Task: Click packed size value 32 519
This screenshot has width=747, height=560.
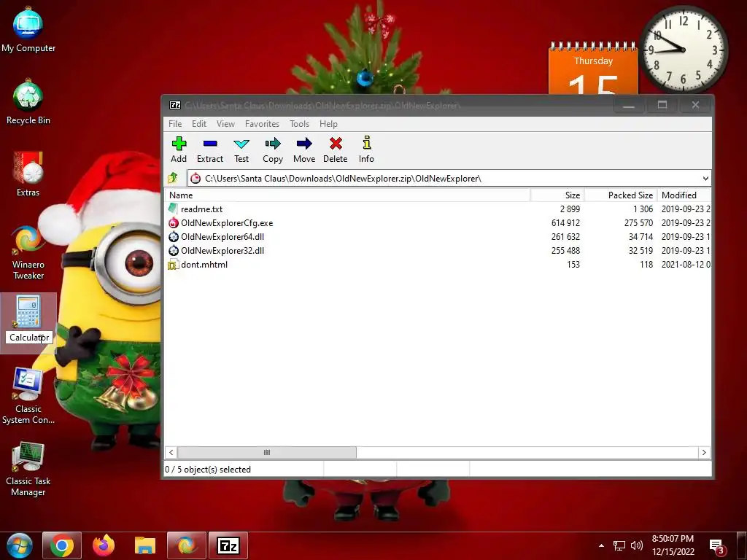Action: click(x=640, y=251)
